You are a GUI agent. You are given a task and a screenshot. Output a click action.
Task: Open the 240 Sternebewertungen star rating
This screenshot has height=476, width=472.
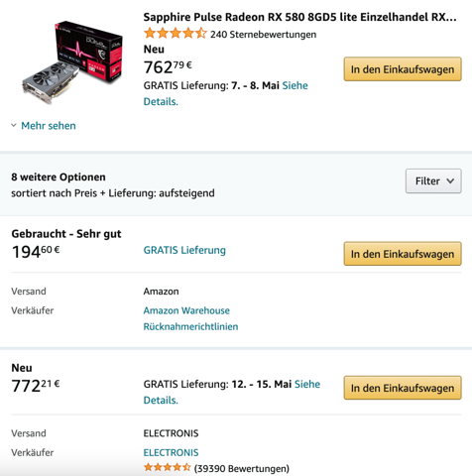[x=176, y=34]
